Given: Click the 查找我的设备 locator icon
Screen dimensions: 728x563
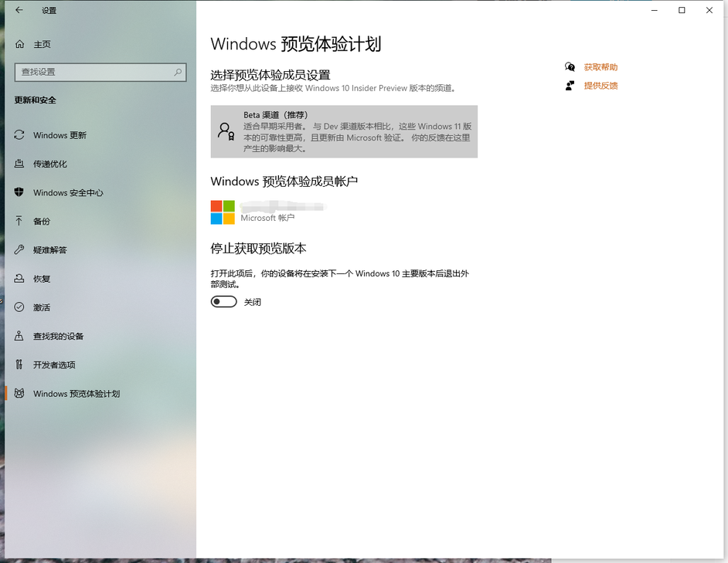Looking at the screenshot, I should (x=19, y=336).
